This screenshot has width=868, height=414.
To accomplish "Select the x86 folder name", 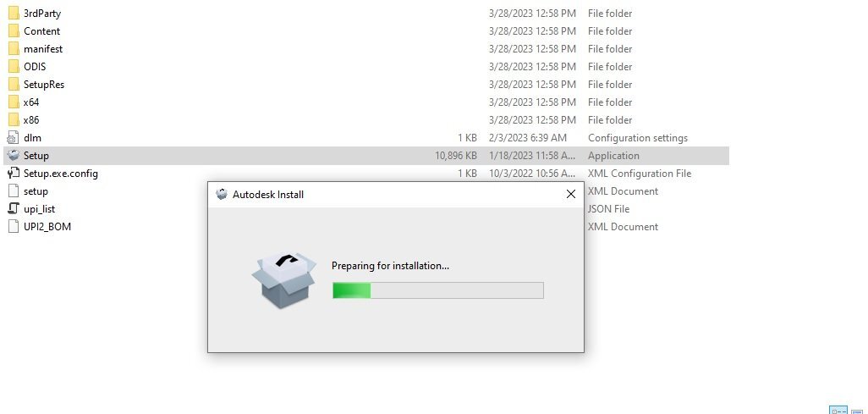I will pos(31,119).
